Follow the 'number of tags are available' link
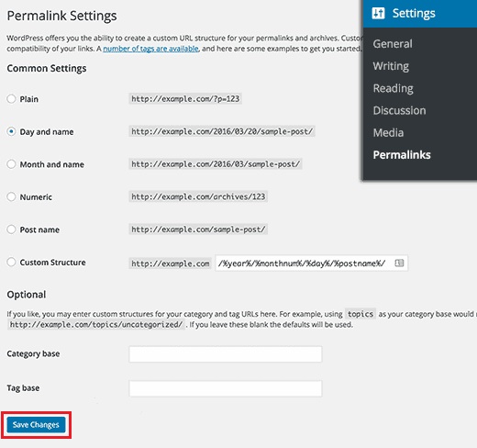The width and height of the screenshot is (477, 448). pyautogui.click(x=150, y=49)
